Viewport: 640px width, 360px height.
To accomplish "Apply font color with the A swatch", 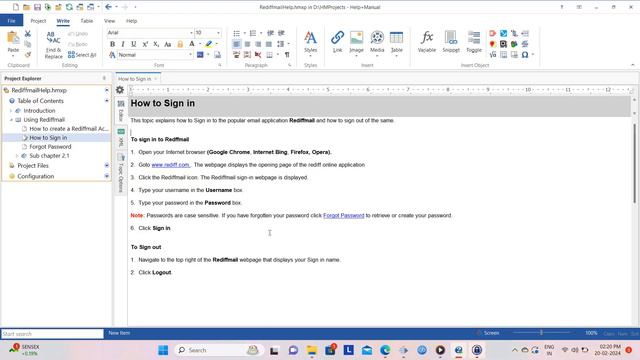I will (x=191, y=44).
